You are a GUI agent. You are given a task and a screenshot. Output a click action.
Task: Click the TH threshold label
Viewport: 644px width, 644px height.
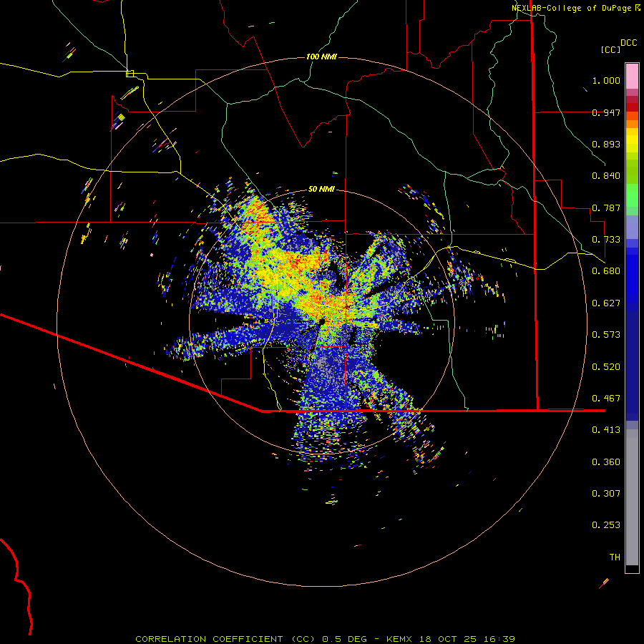(615, 557)
